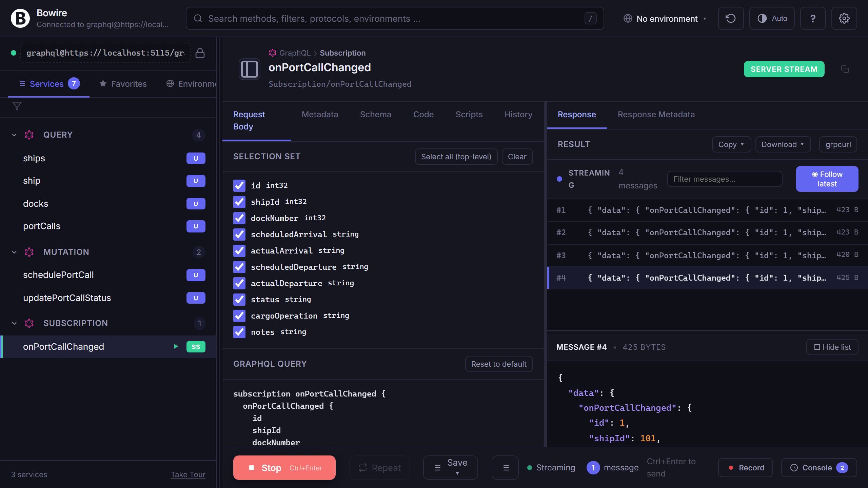Toggle Hide list for message view
This screenshot has width=868, height=488.
click(x=832, y=347)
